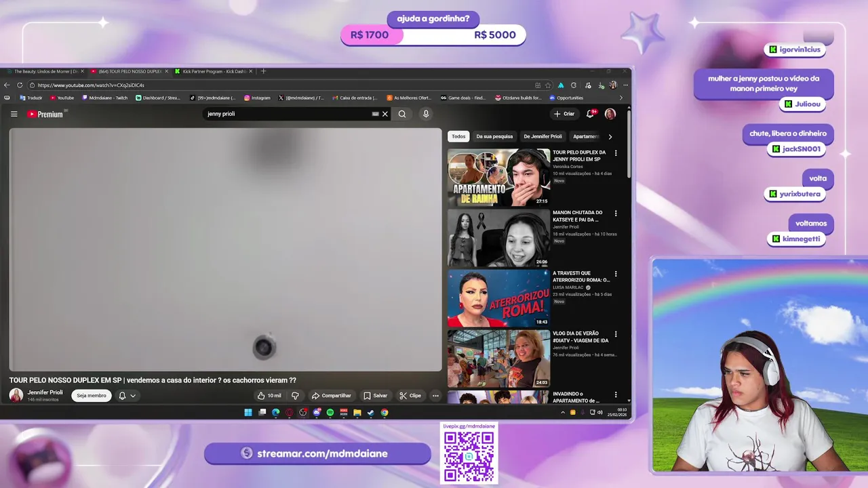Screen dimensions: 868x488
Task: Open Jennifer Prioli channel avatar
Action: [x=16, y=395]
